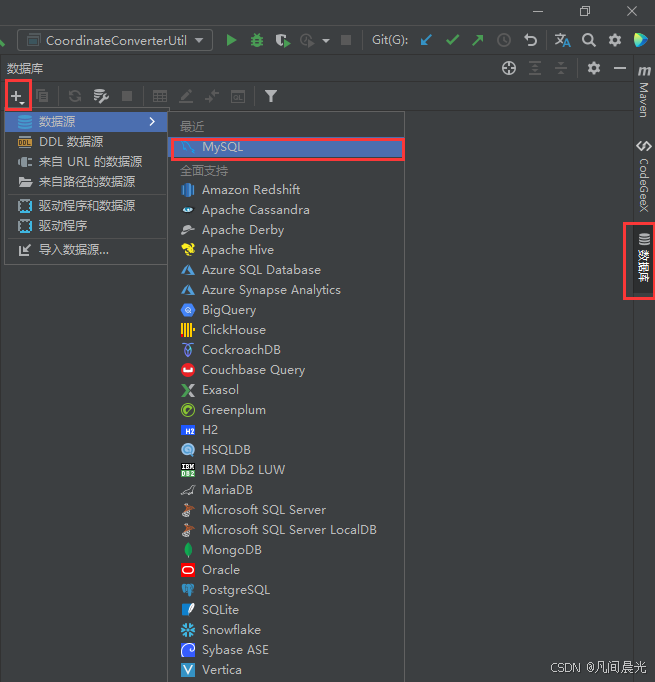Choose Azure Synapse Analytics data source
The image size is (655, 682).
click(286, 290)
